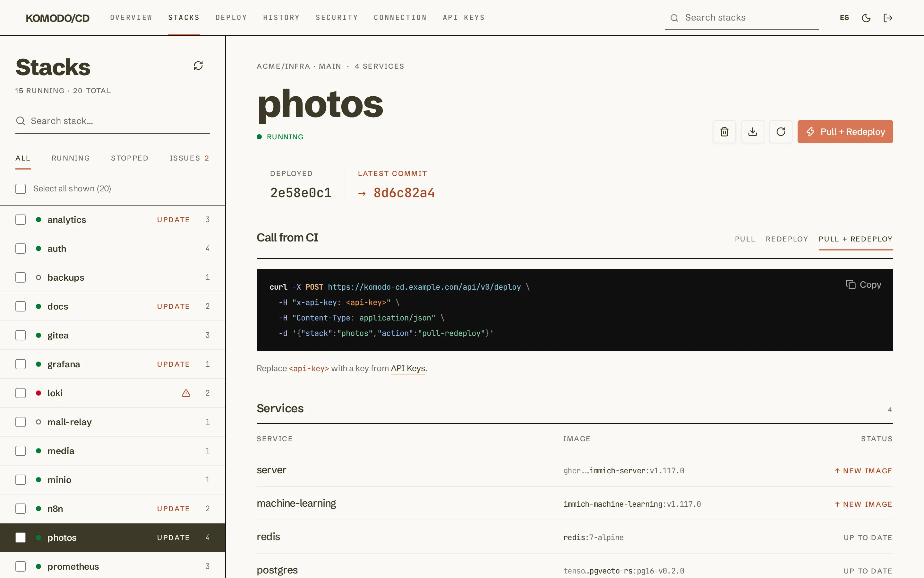This screenshot has width=924, height=578.
Task: Check Select all shown (20)
Action: pyautogui.click(x=21, y=189)
